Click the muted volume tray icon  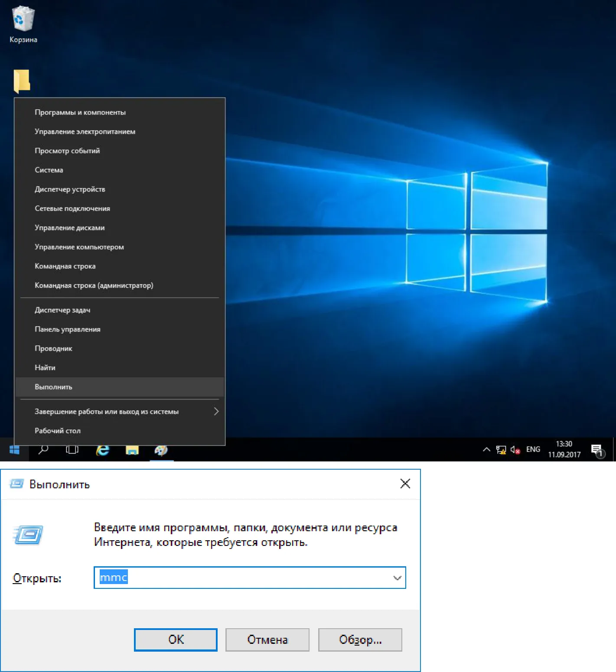point(515,450)
